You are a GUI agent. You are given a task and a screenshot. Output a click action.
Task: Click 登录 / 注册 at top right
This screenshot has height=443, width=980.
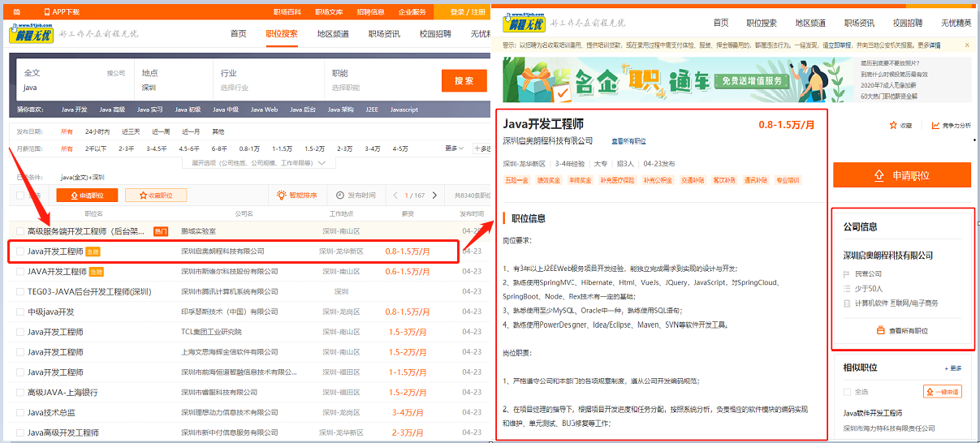tap(468, 12)
